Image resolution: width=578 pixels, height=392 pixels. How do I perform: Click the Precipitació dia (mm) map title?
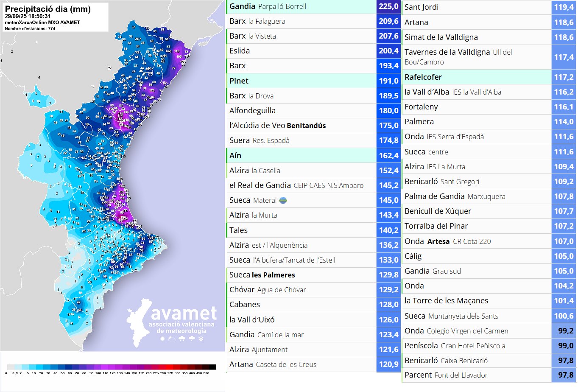click(47, 9)
